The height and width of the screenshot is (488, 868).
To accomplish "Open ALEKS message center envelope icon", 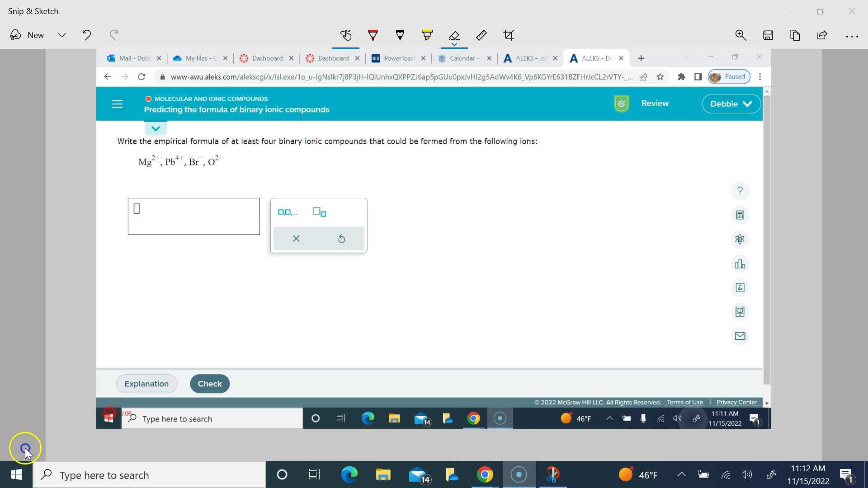I will pos(740,336).
